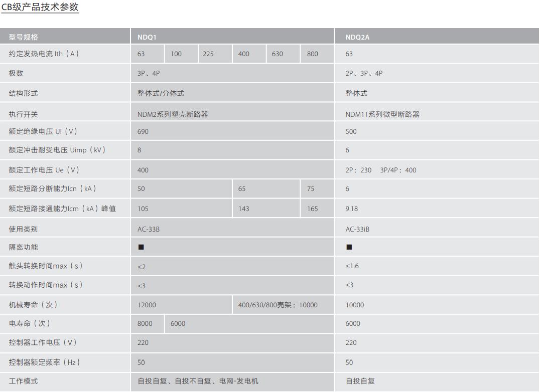Click the Icm value '105'
Screen dimensions: 540x392
coord(143,209)
